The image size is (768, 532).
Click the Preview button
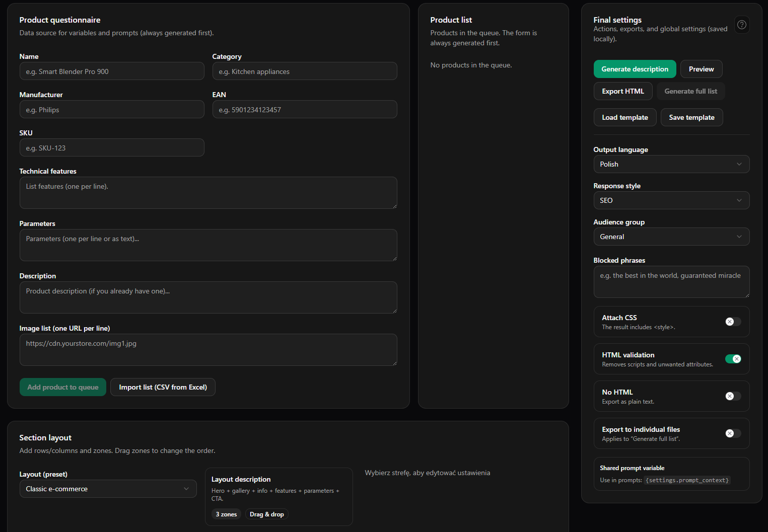pyautogui.click(x=701, y=69)
